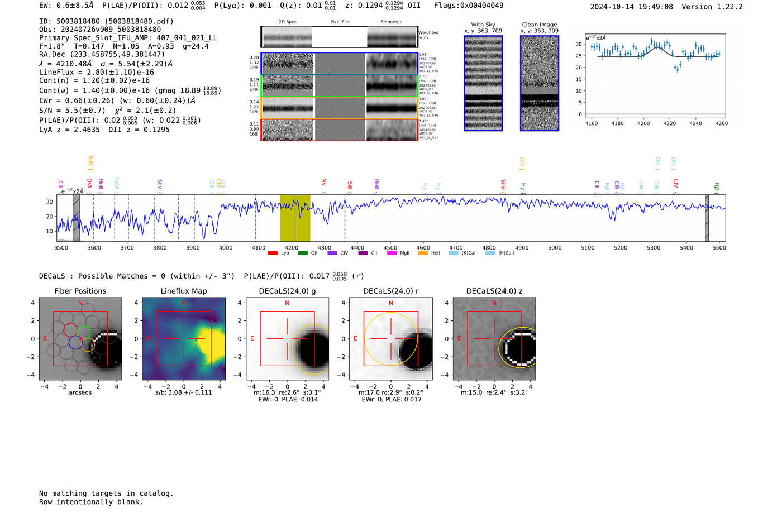The image size is (782, 532).
Task: Click the ID 5003818480 text line
Action: [x=106, y=21]
